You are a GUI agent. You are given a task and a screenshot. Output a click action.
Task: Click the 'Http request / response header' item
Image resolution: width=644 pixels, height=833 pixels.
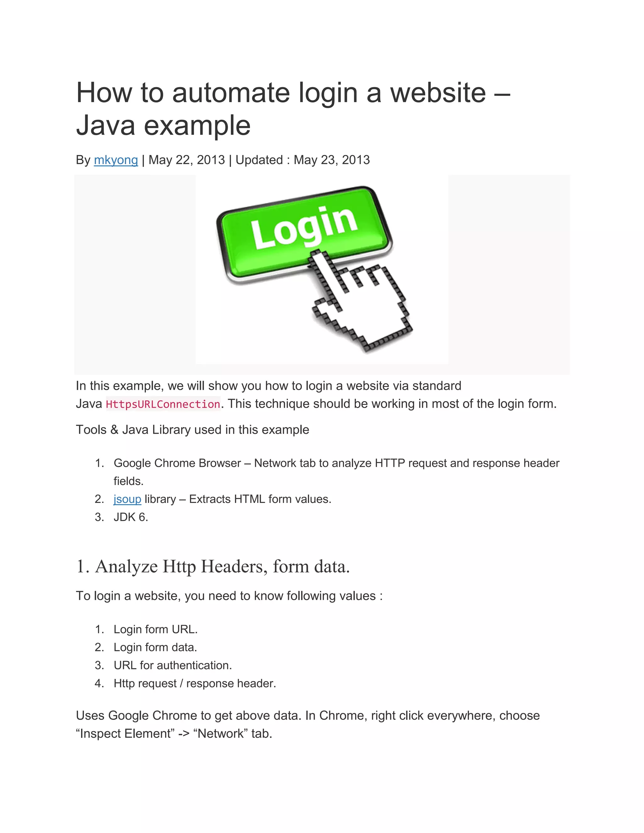[195, 683]
